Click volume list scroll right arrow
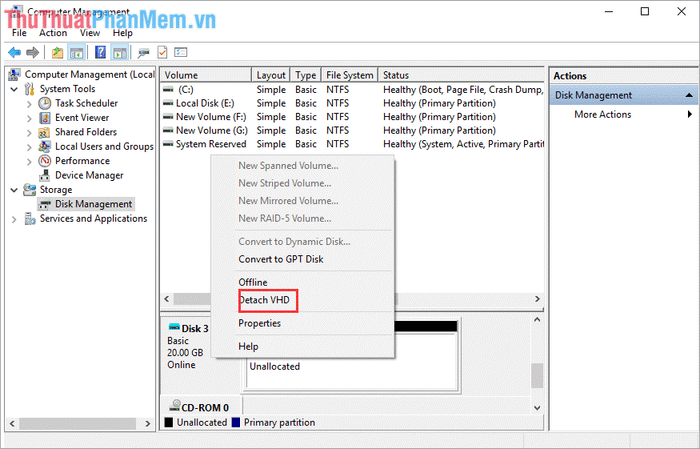The height and width of the screenshot is (449, 700). (x=538, y=299)
